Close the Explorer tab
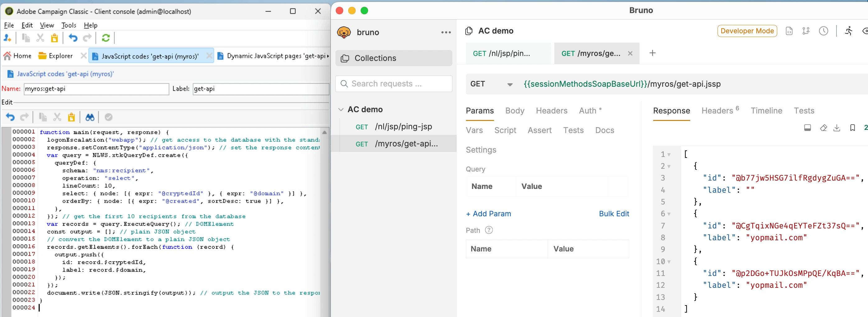Screen dimensions: 868x317 click(83, 56)
